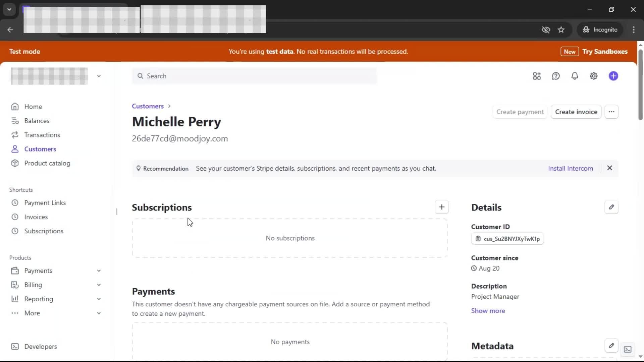Expand the Reporting sidebar section
The width and height of the screenshot is (644, 362).
point(99,299)
